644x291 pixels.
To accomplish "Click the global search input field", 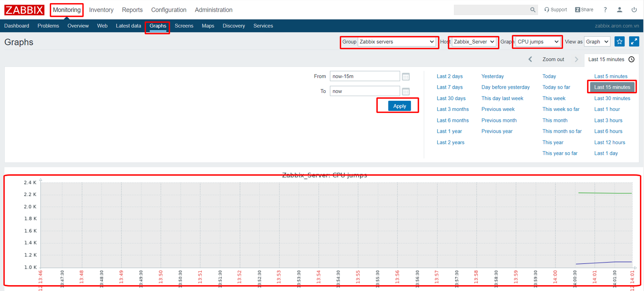I will tap(491, 10).
